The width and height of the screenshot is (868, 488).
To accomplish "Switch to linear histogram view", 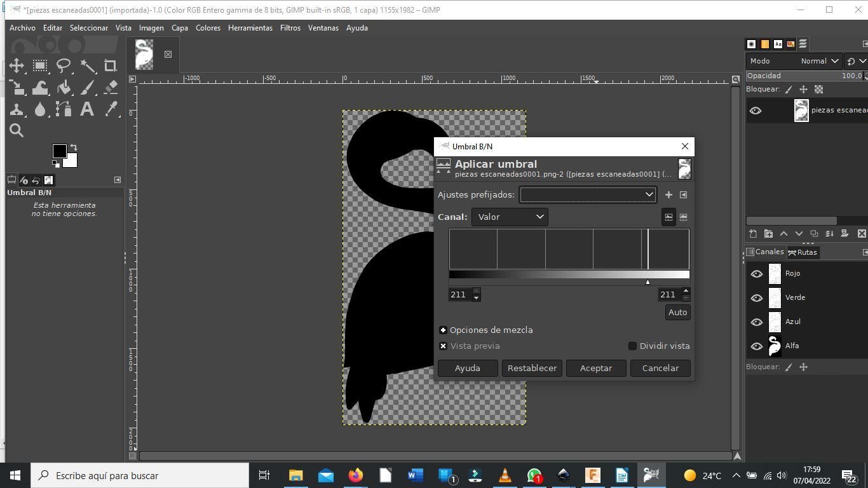I will (x=668, y=217).
